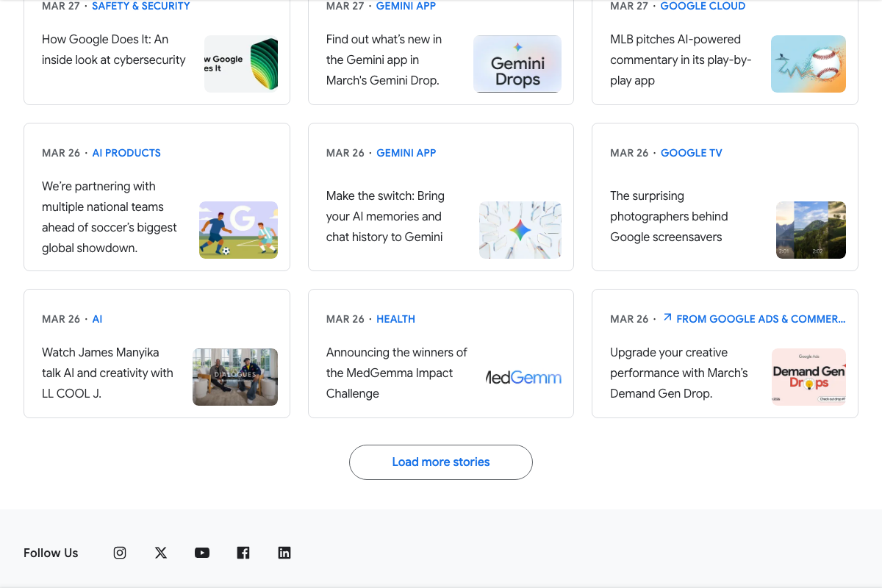Open Google's X (Twitter) icon

[x=161, y=553]
